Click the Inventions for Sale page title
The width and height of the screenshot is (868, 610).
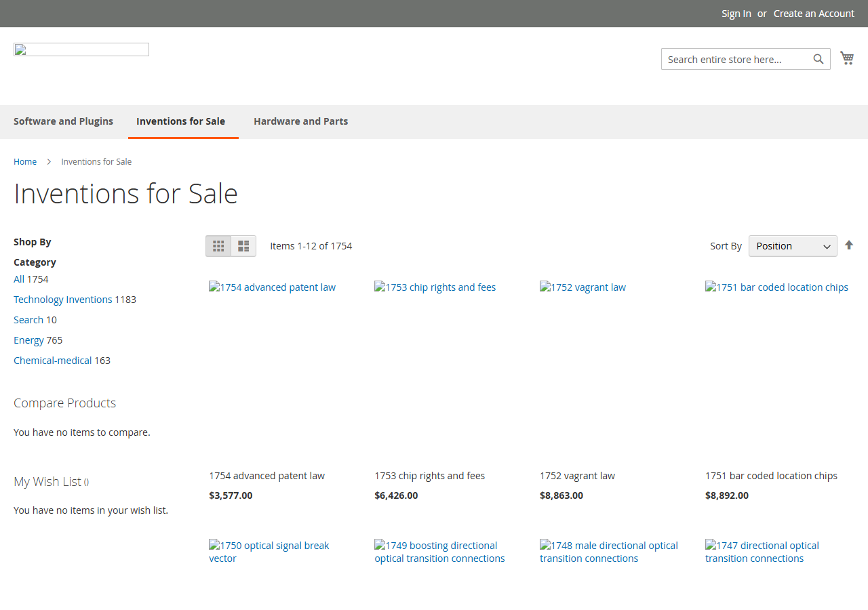(125, 194)
